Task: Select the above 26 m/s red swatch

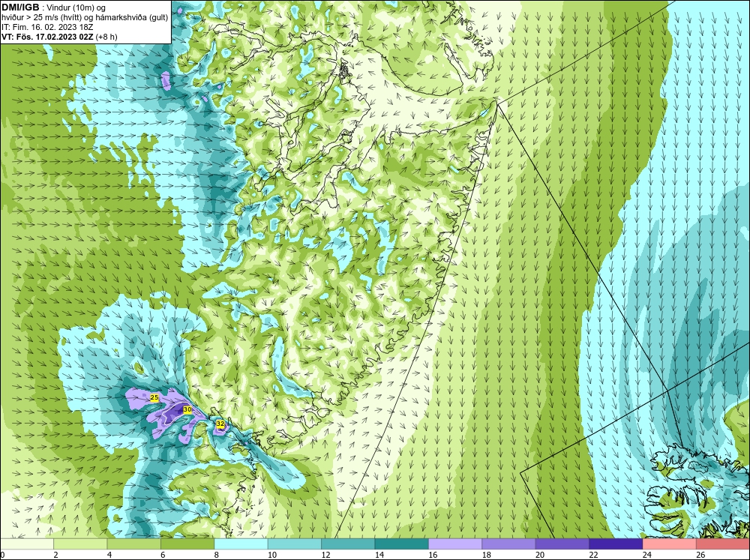Action: 723,544
